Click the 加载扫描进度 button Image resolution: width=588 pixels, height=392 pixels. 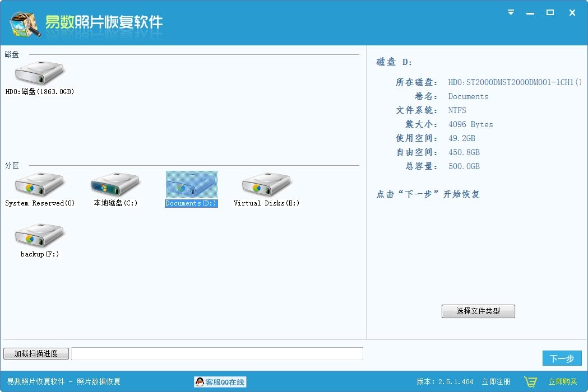click(36, 353)
